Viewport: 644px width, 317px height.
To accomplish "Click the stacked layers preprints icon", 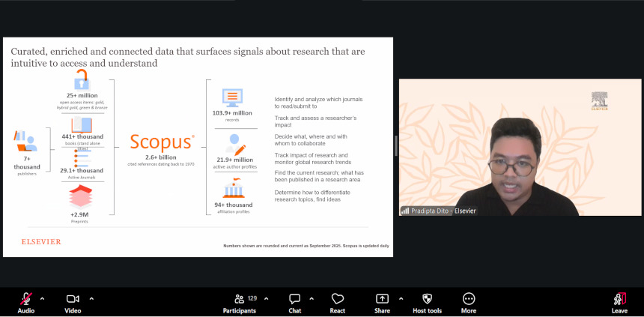I will coord(81,196).
